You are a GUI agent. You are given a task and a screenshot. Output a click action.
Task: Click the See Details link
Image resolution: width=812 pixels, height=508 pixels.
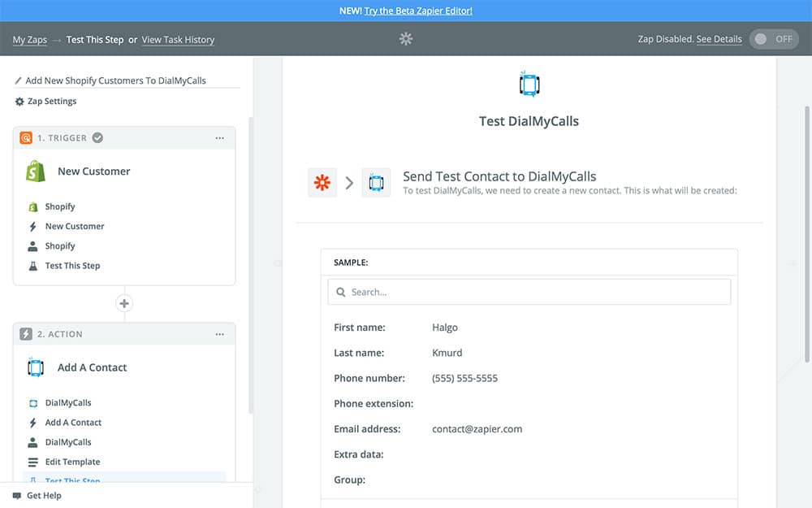pyautogui.click(x=719, y=39)
